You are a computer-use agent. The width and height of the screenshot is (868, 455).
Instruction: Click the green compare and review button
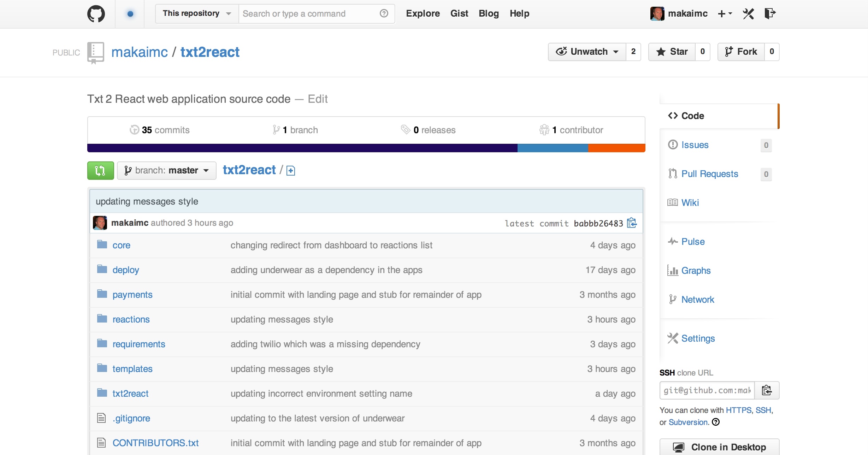pos(101,171)
